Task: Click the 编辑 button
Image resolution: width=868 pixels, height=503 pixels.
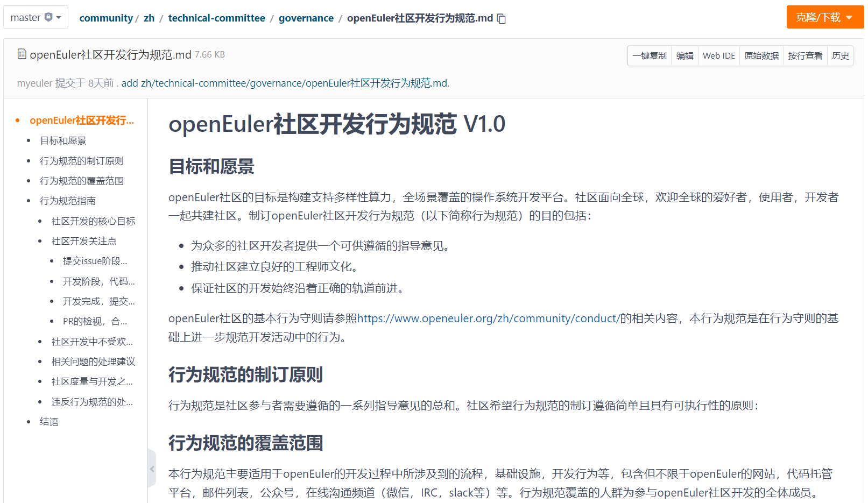Action: coord(684,56)
